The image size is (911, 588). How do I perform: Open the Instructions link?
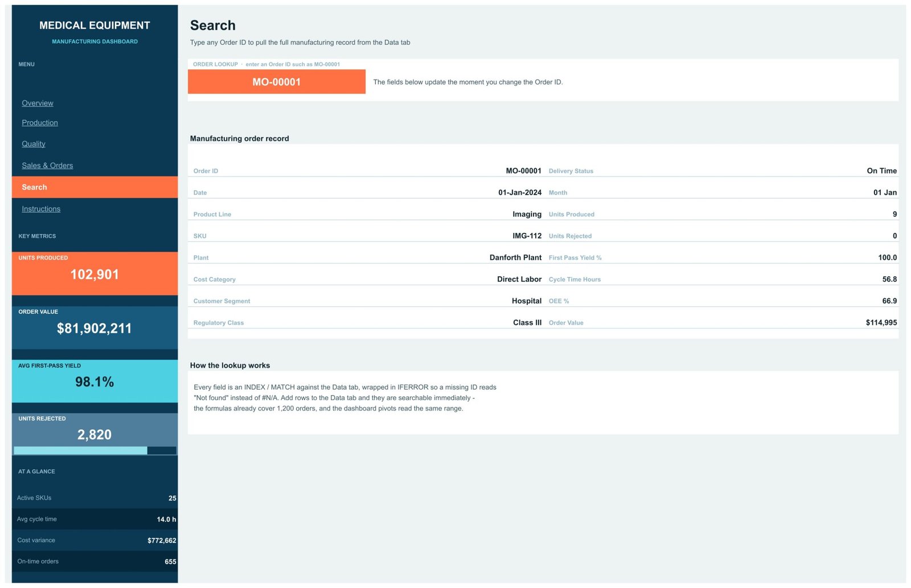click(x=41, y=209)
